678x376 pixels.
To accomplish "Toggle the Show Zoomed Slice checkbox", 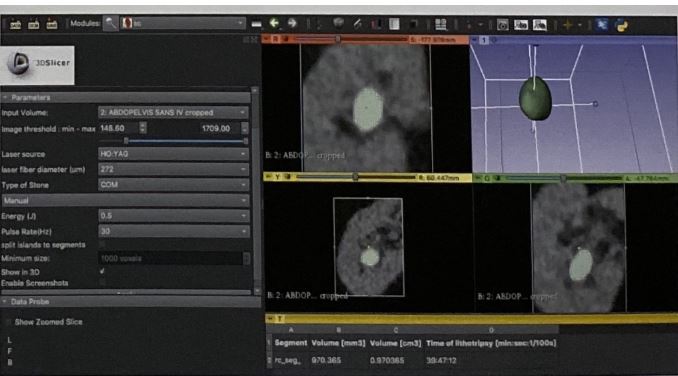I will point(8,322).
